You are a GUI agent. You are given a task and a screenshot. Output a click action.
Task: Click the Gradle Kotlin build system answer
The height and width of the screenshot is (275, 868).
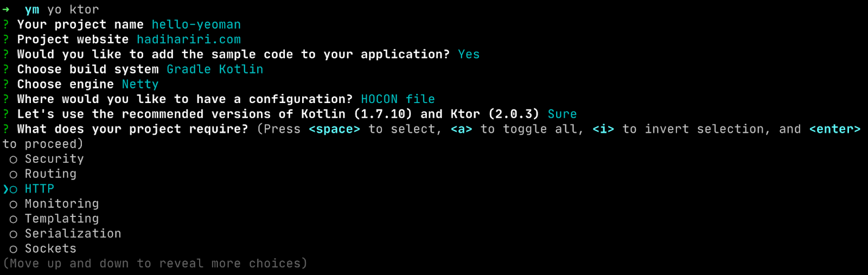pos(215,69)
